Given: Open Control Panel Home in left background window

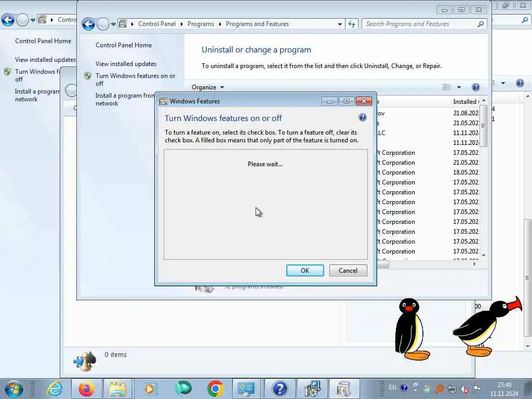Looking at the screenshot, I should pyautogui.click(x=43, y=41).
